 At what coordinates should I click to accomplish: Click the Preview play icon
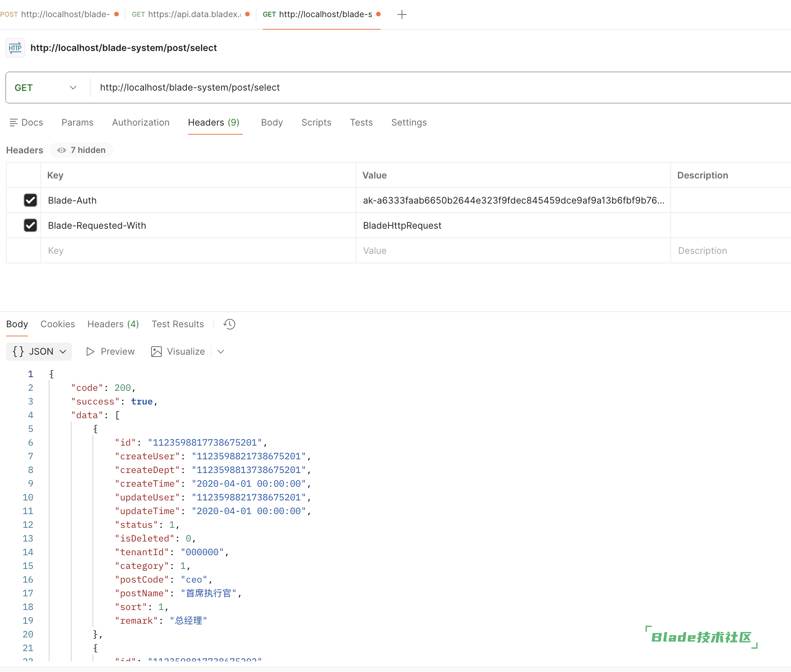[x=90, y=351]
